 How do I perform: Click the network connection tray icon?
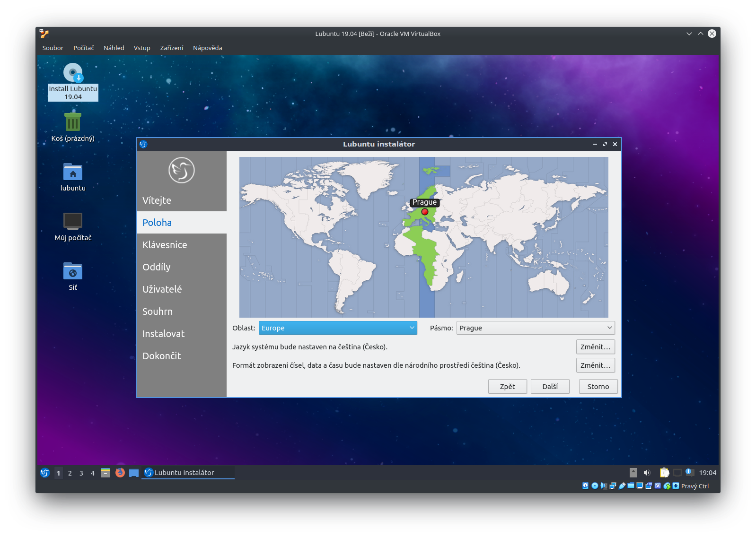tap(677, 473)
